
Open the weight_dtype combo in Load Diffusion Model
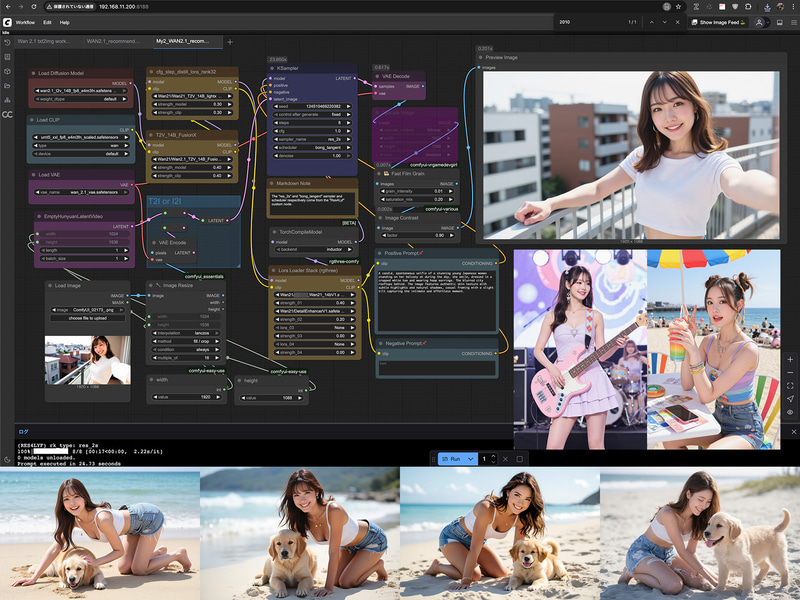[81, 99]
